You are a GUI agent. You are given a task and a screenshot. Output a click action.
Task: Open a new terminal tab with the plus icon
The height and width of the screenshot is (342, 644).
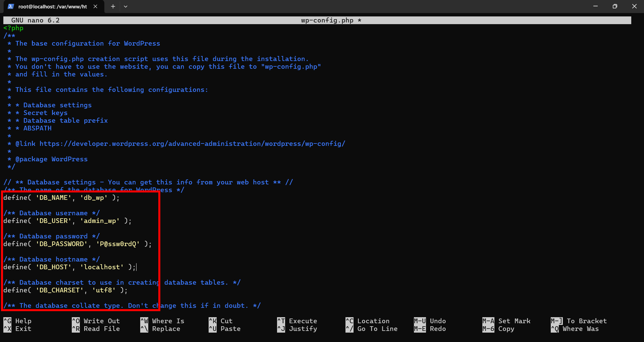[x=113, y=6]
